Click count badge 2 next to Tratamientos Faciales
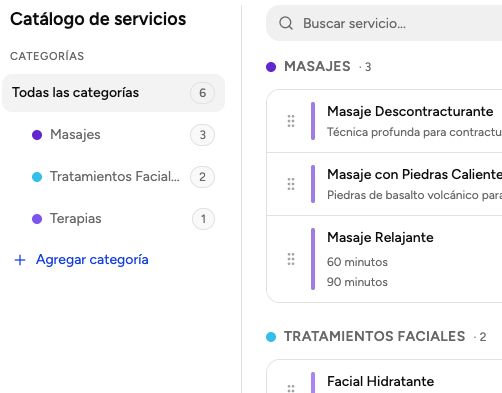Image resolution: width=502 pixels, height=393 pixels. coord(202,177)
